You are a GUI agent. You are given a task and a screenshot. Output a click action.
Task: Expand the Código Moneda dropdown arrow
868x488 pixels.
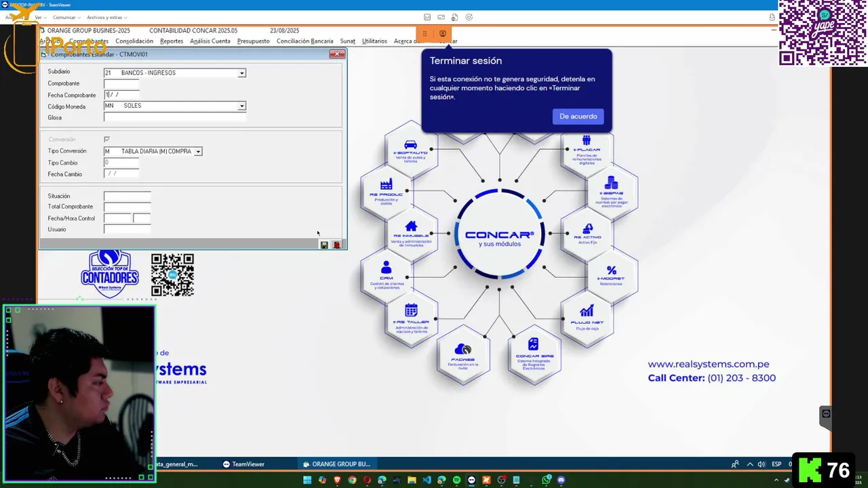(241, 106)
